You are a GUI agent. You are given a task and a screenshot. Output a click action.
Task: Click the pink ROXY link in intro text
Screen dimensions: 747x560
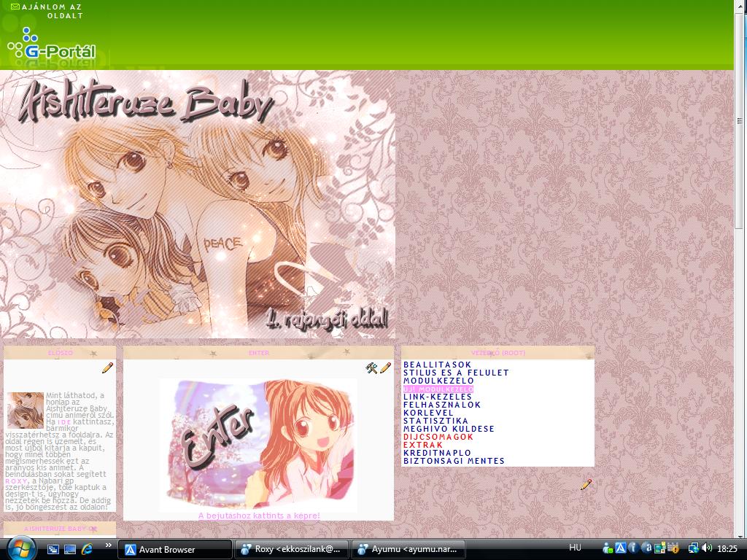[x=16, y=481]
